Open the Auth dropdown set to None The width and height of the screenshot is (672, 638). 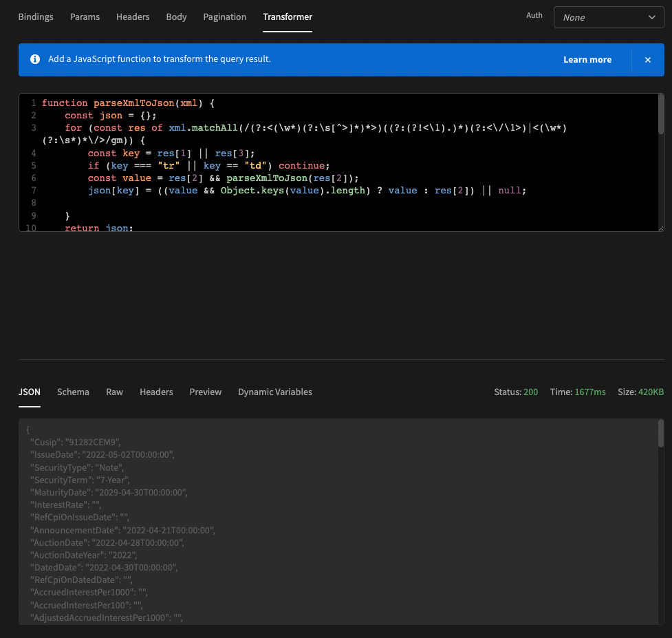click(609, 17)
